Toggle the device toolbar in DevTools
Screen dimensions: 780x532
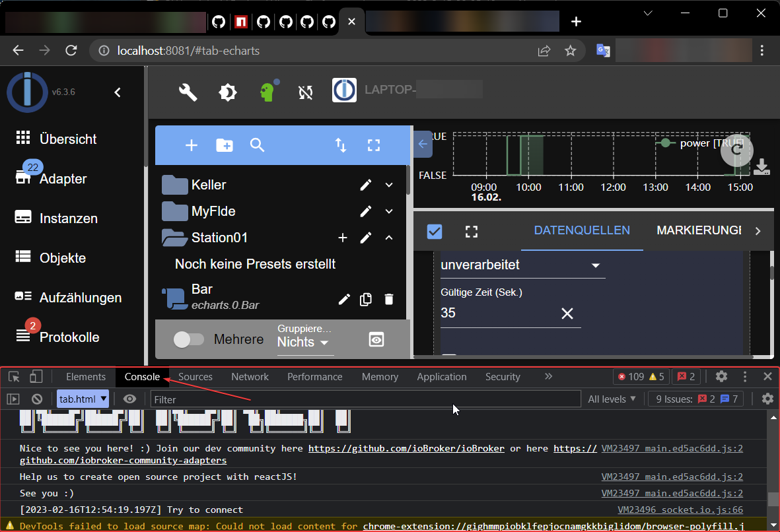[36, 376]
